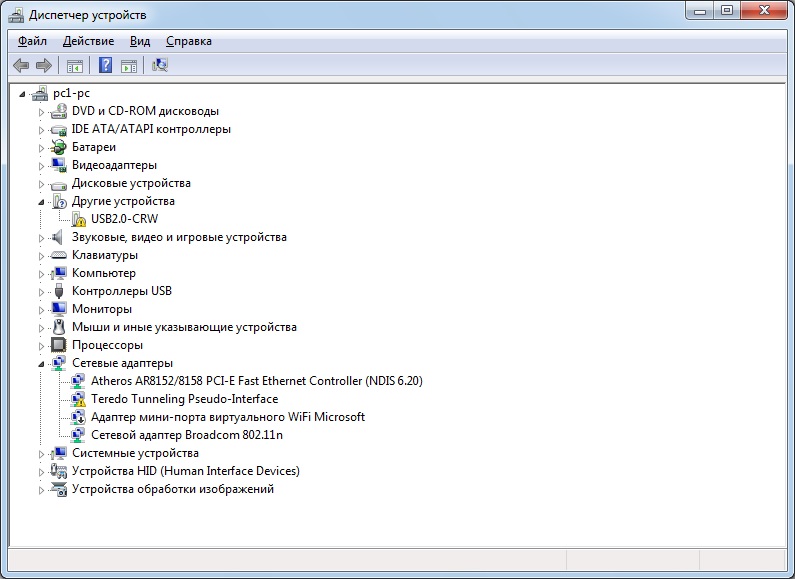Image resolution: width=795 pixels, height=579 pixels.
Task: Expand the Батареи node
Action: click(x=42, y=148)
